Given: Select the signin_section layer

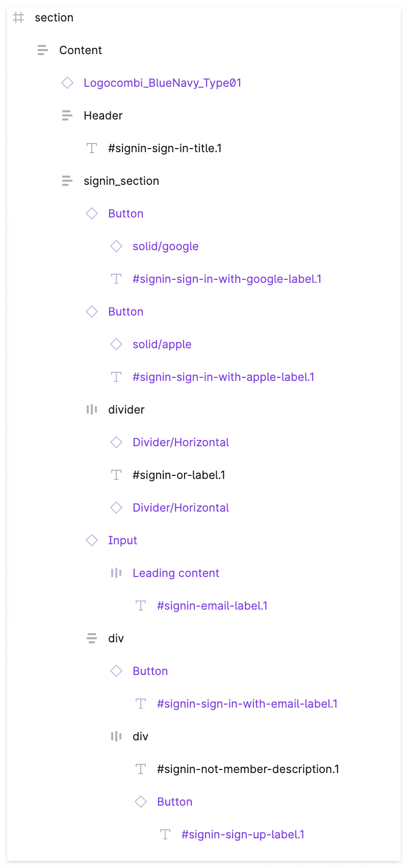Looking at the screenshot, I should tap(121, 181).
